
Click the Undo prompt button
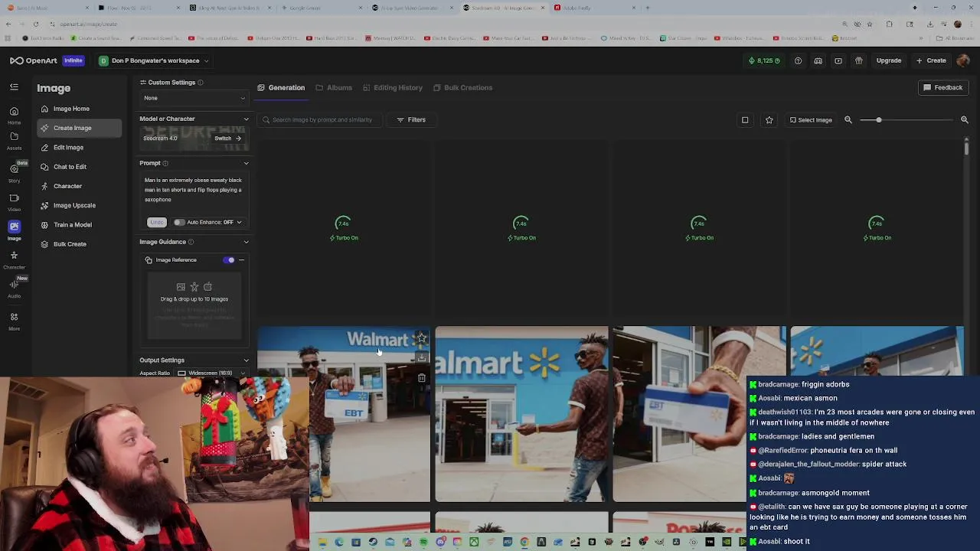(x=156, y=222)
